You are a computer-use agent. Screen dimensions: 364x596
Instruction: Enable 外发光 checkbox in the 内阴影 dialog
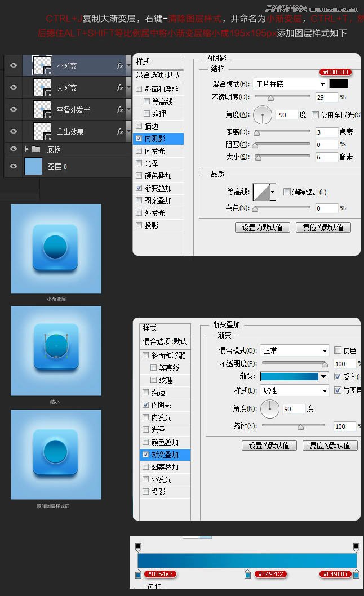(x=139, y=213)
